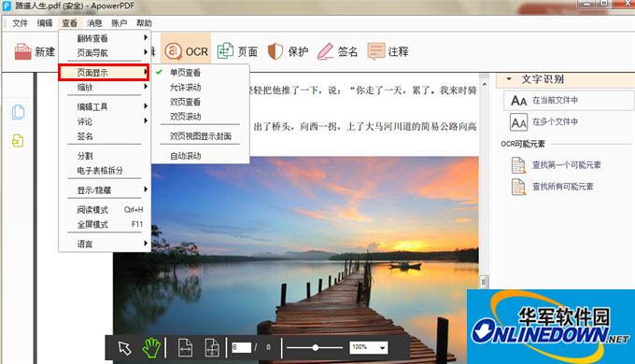Click the total pages text "8"
Image resolution: width=635 pixels, height=364 pixels.
[268, 347]
